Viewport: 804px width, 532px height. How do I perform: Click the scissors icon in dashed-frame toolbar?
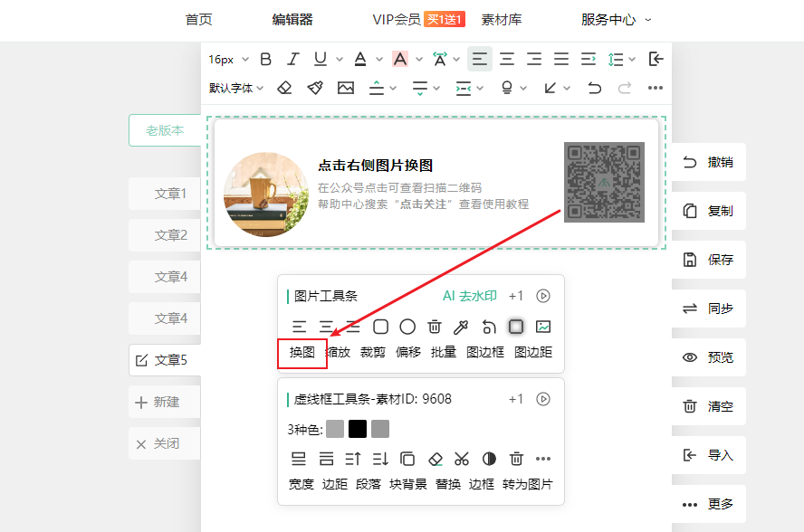462,459
